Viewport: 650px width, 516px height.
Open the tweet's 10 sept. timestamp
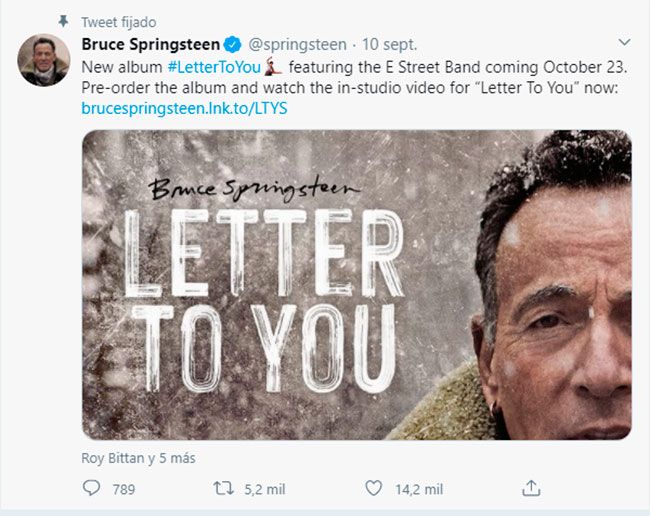pos(390,45)
